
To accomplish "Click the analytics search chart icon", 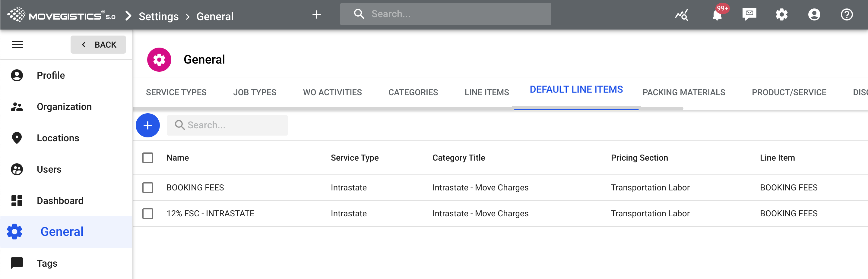I will pos(682,15).
